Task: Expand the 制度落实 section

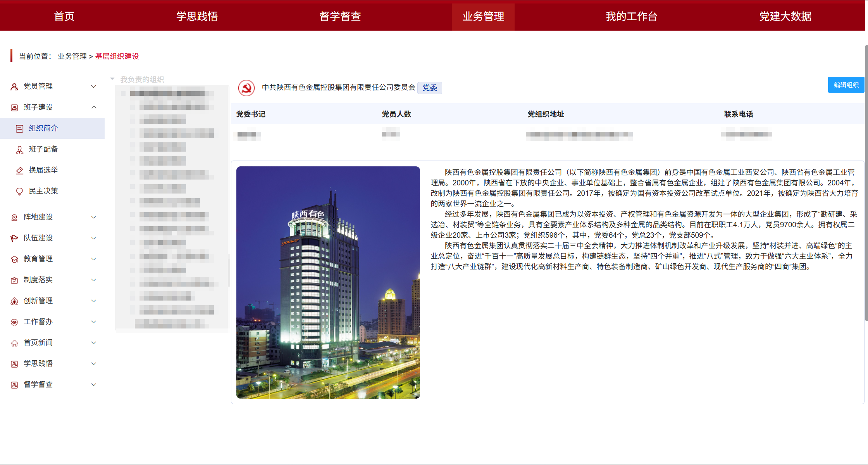Action: (93, 280)
